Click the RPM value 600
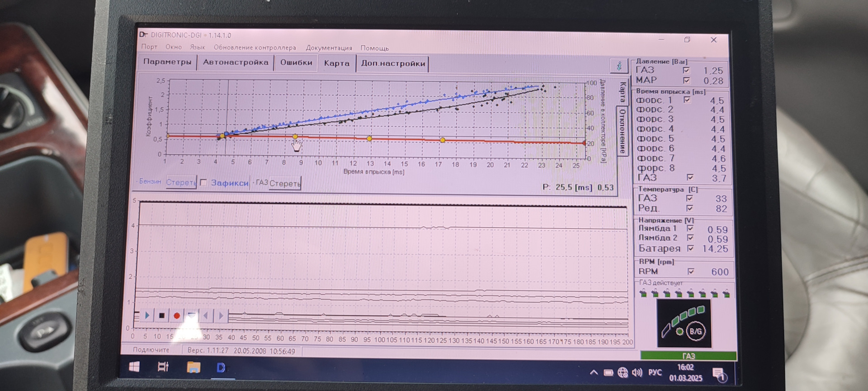Image resolution: width=868 pixels, height=391 pixels. pyautogui.click(x=720, y=272)
